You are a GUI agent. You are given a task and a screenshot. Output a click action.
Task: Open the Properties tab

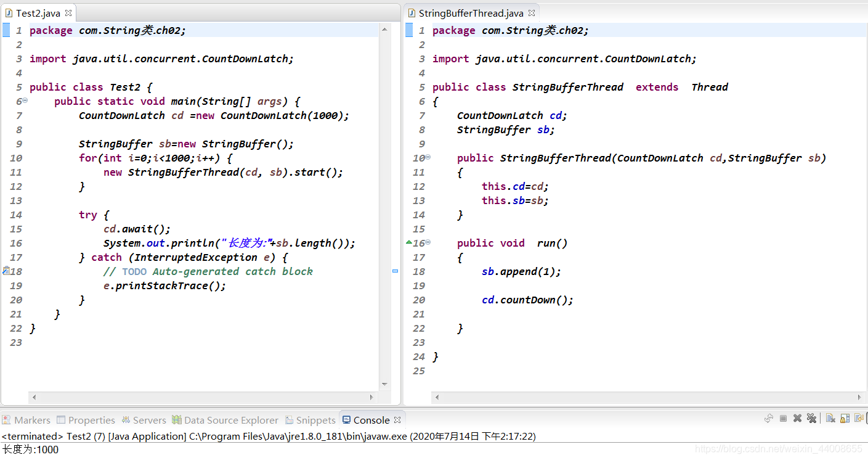pos(86,420)
